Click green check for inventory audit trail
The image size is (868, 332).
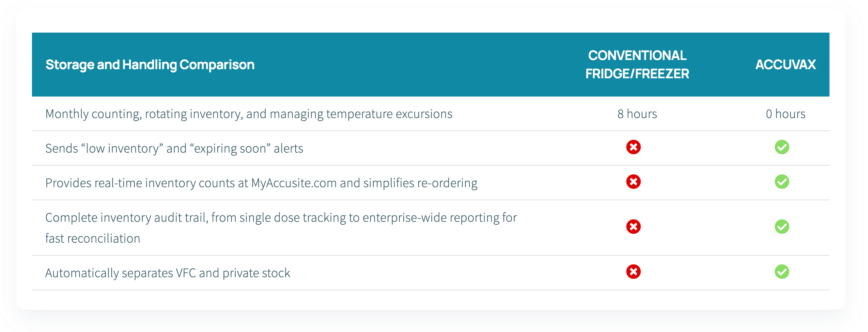click(782, 227)
